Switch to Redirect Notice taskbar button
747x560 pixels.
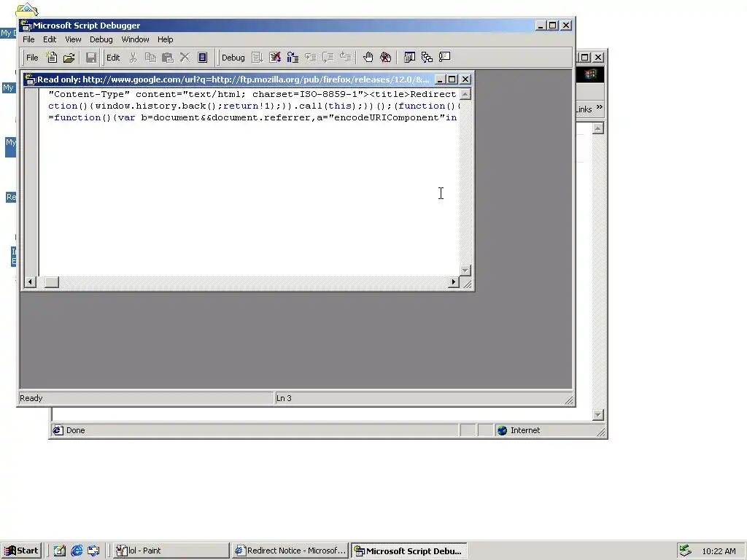[x=290, y=551]
